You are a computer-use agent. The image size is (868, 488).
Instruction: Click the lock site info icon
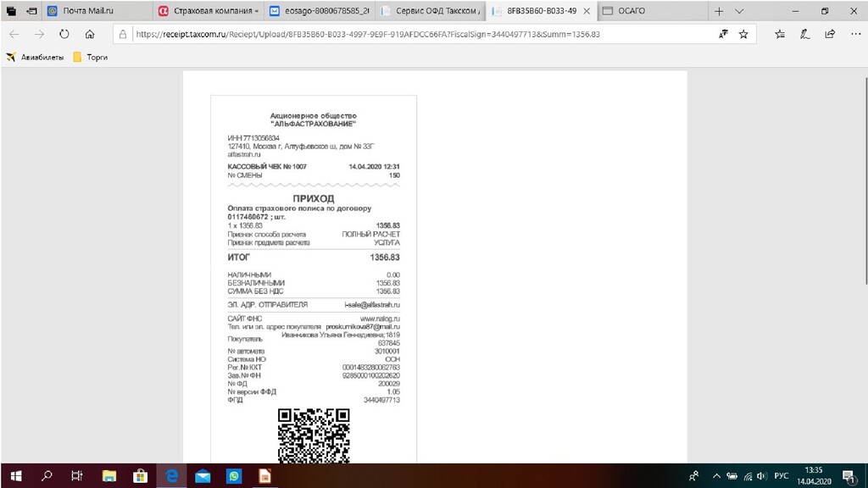(x=123, y=34)
